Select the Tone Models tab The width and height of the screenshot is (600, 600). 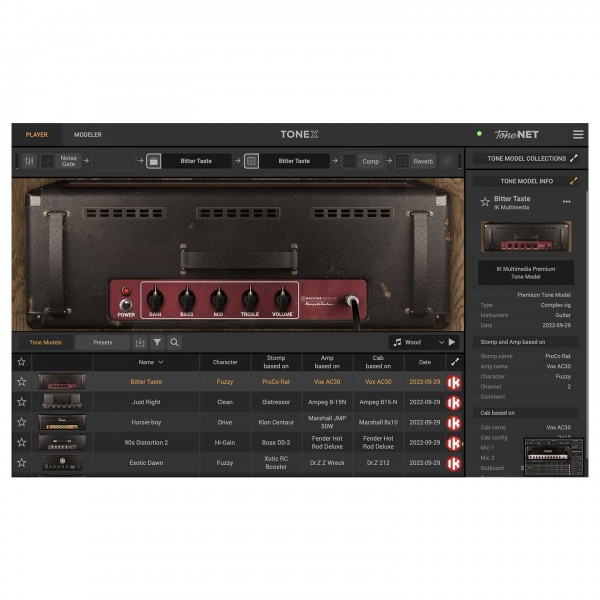[46, 342]
